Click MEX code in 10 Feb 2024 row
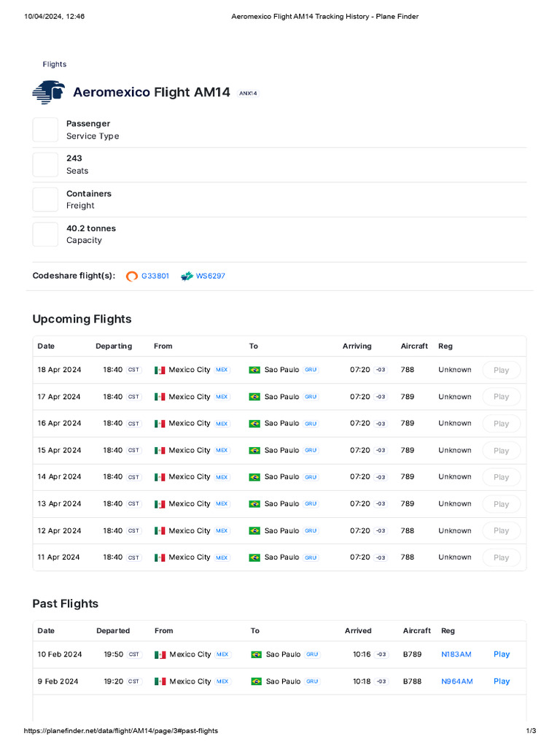This screenshot has height=747, width=560. pos(222,654)
